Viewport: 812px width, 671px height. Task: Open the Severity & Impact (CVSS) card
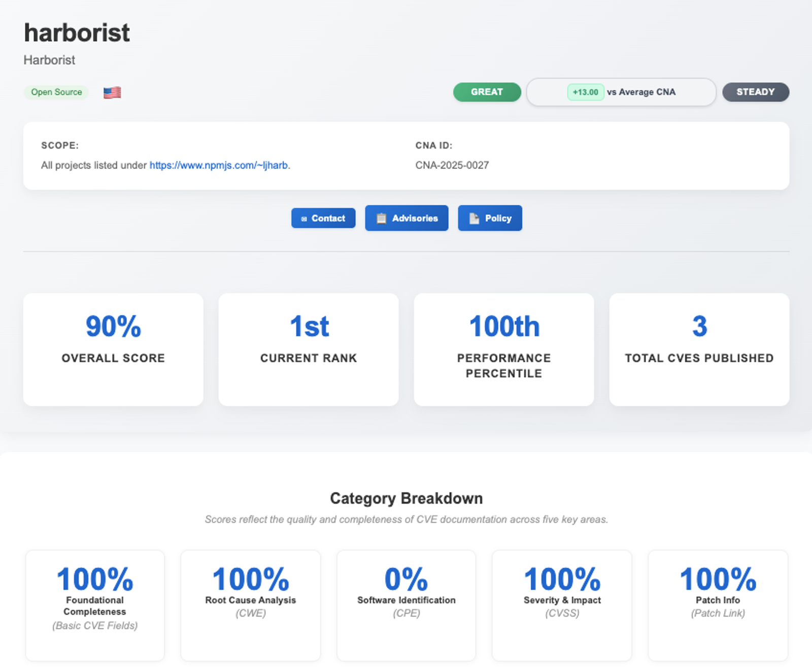(562, 606)
